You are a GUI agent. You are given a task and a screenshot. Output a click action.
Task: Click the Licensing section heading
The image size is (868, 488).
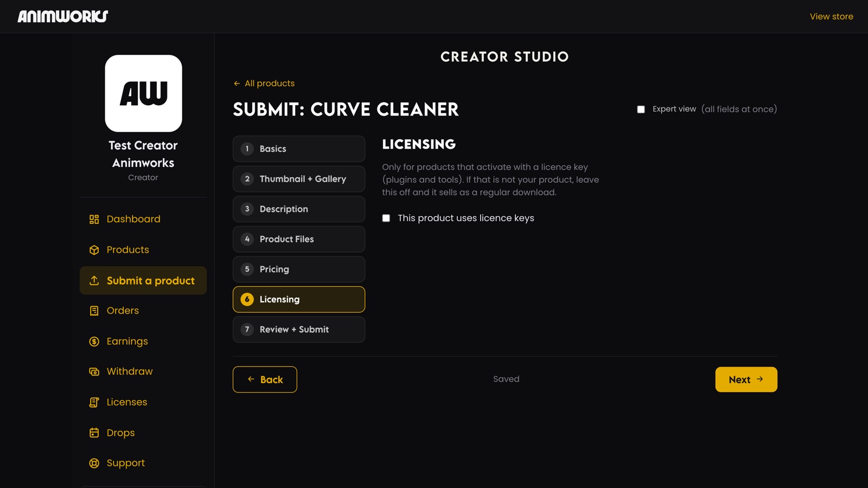point(419,144)
